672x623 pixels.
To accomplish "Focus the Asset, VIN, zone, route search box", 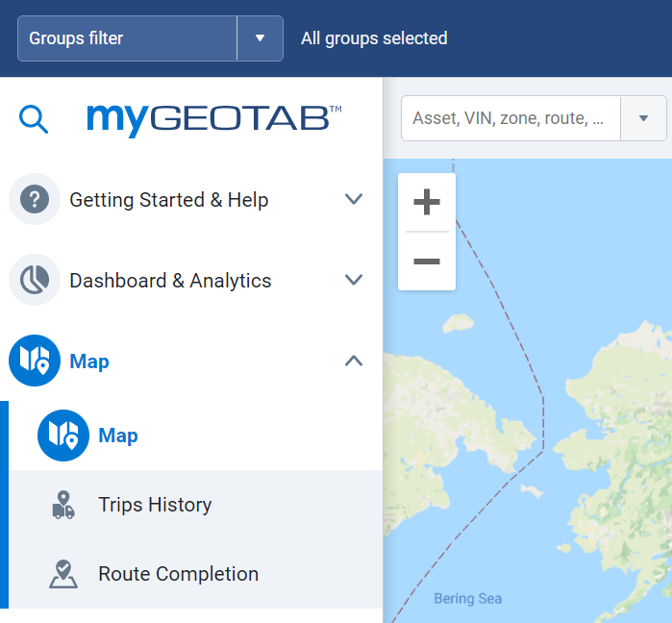I will click(x=510, y=118).
